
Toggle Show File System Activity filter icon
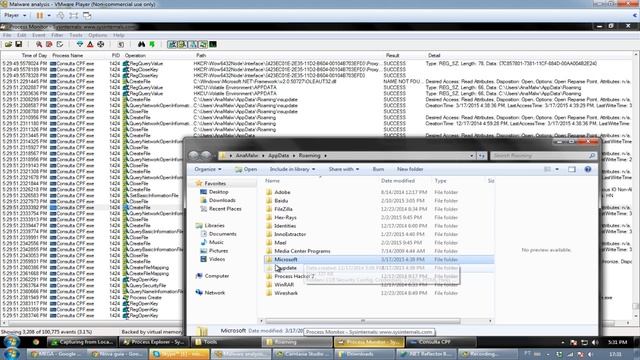[x=182, y=44]
